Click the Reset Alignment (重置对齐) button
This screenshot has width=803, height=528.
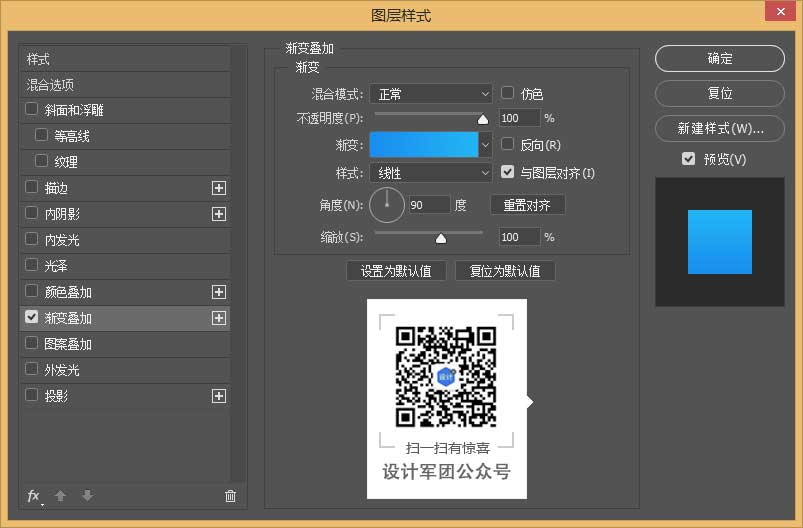527,205
